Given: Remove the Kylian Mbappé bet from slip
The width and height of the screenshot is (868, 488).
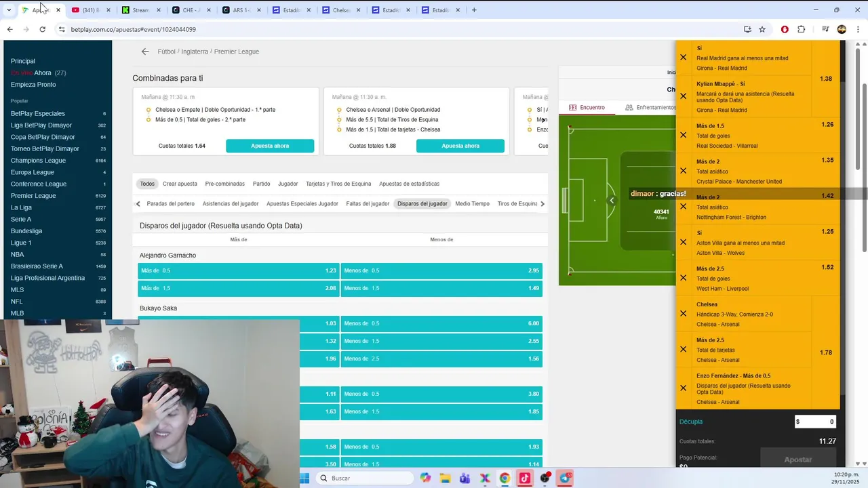Looking at the screenshot, I should coord(683,96).
